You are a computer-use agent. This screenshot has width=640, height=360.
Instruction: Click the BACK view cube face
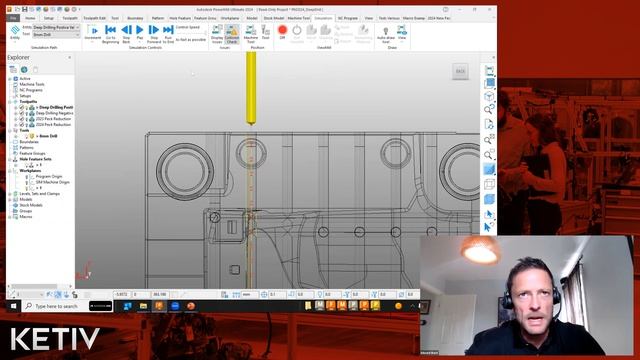click(460, 71)
